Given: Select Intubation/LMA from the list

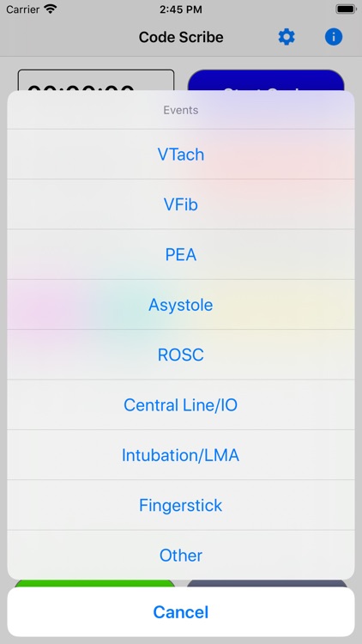Looking at the screenshot, I should 181,454.
